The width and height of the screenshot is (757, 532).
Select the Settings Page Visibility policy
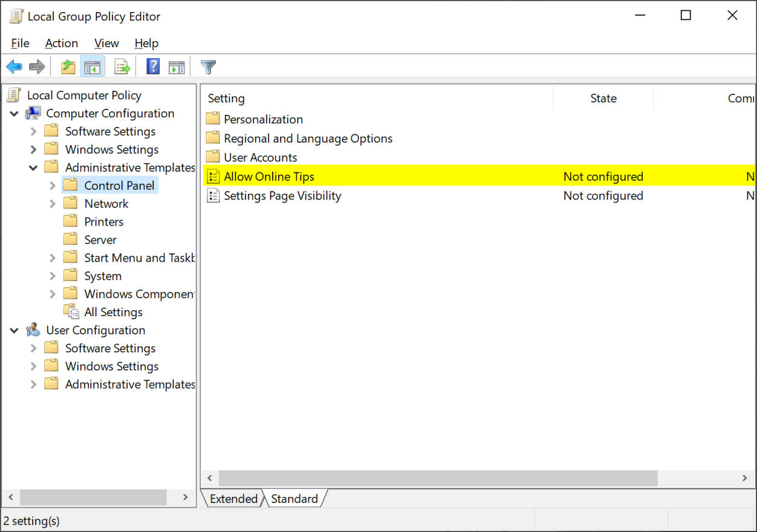(x=282, y=196)
